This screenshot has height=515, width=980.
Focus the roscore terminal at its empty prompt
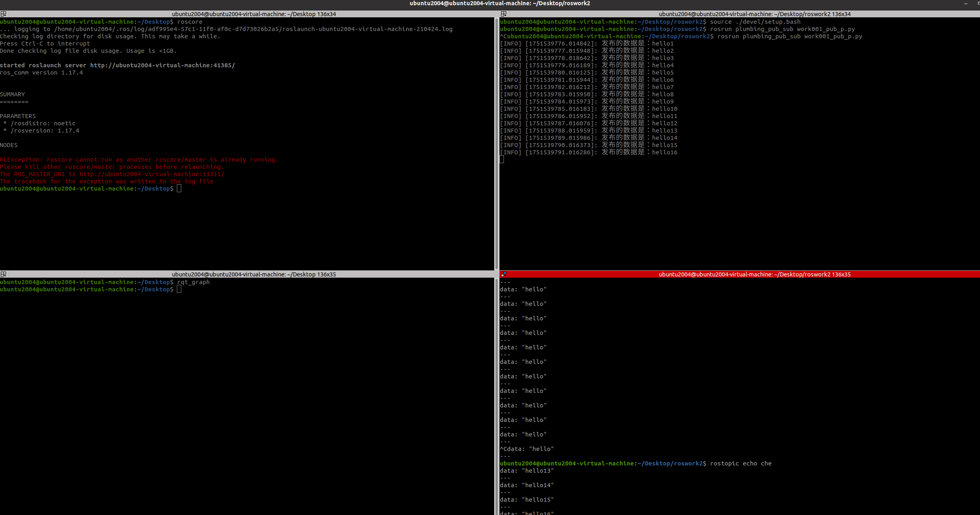point(179,189)
